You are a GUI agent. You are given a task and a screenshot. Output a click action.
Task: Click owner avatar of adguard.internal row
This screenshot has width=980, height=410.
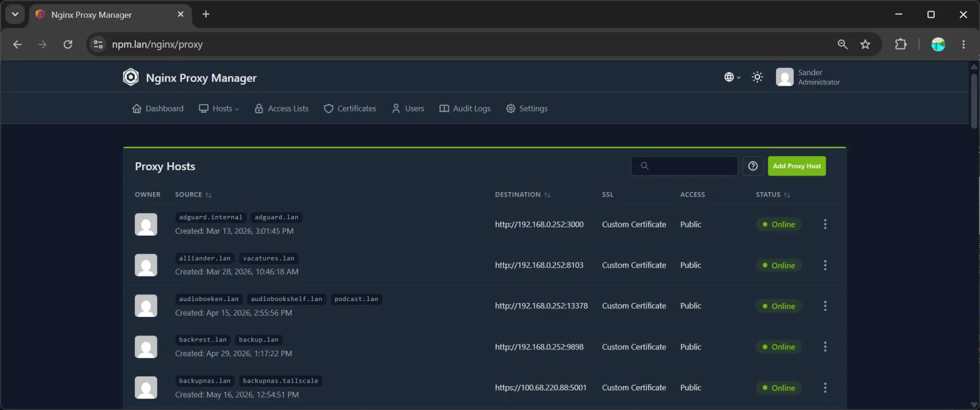click(x=146, y=224)
